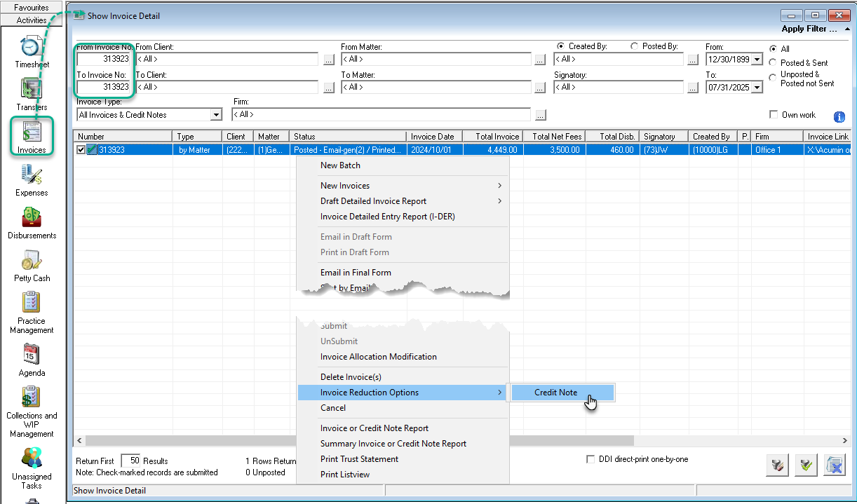Switch to the Favourites tab
Image resolution: width=857 pixels, height=504 pixels.
point(32,8)
